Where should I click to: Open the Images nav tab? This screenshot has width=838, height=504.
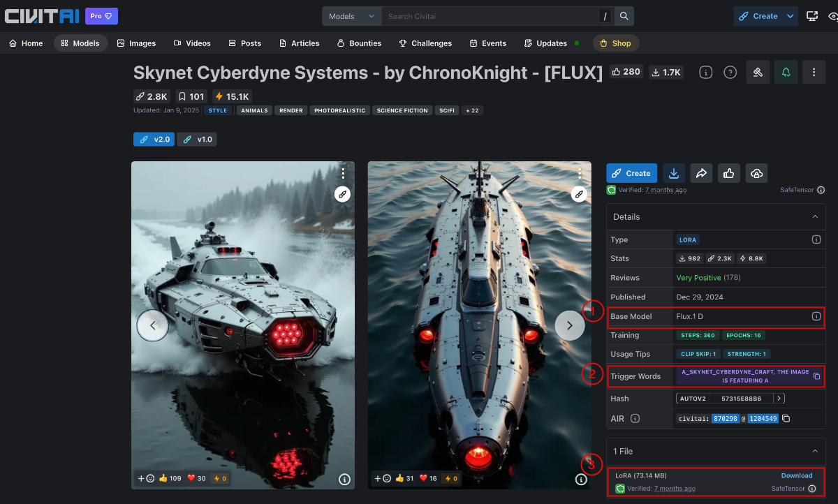pyautogui.click(x=136, y=43)
